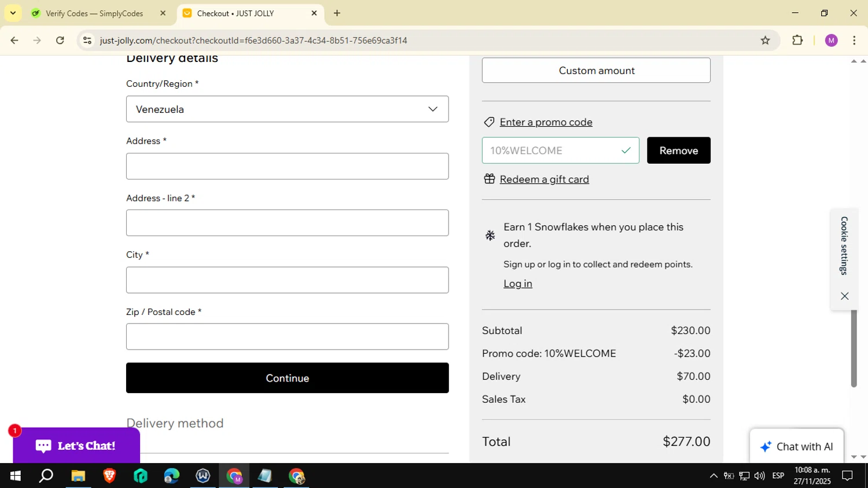Click the promo code tag icon
The width and height of the screenshot is (868, 488).
point(490,122)
